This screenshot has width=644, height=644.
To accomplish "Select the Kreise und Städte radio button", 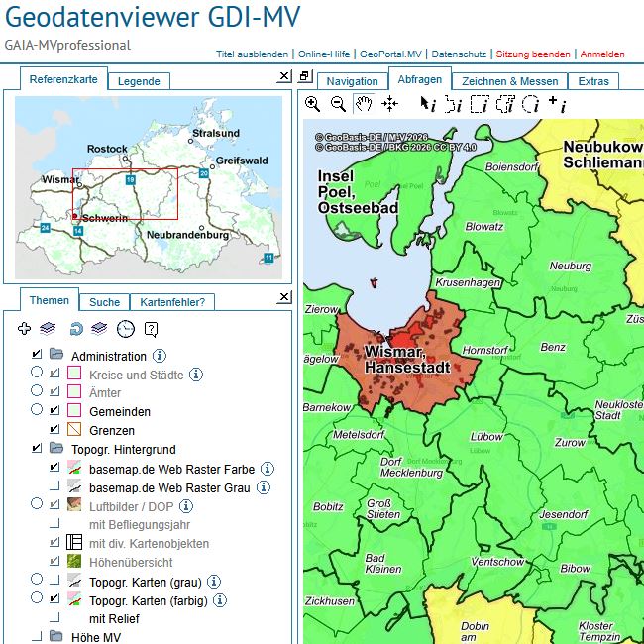I will pyautogui.click(x=37, y=373).
